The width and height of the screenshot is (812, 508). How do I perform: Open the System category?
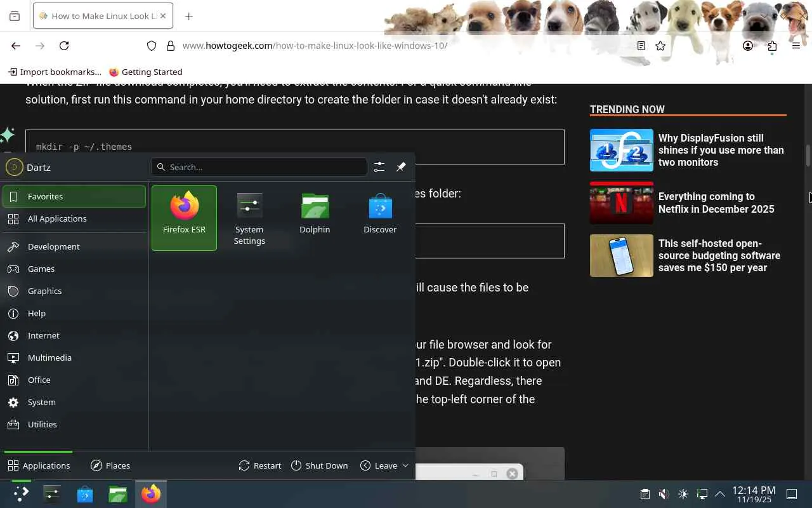point(74,402)
